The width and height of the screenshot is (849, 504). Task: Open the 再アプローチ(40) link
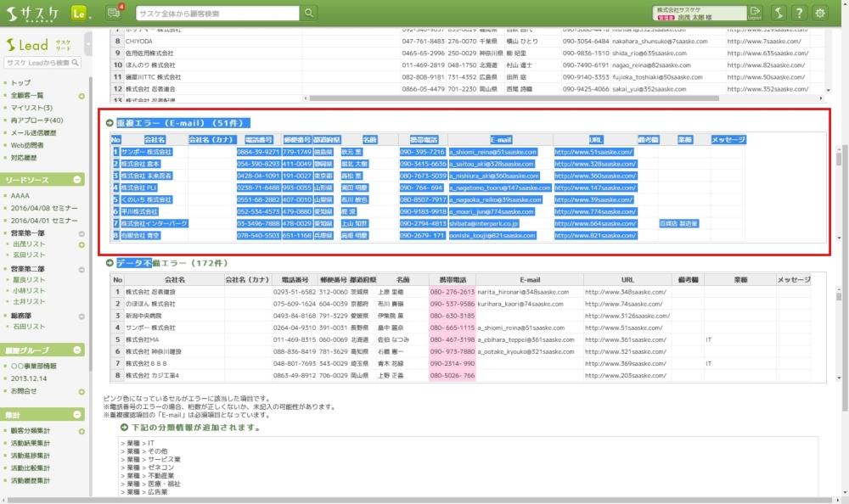pos(35,120)
